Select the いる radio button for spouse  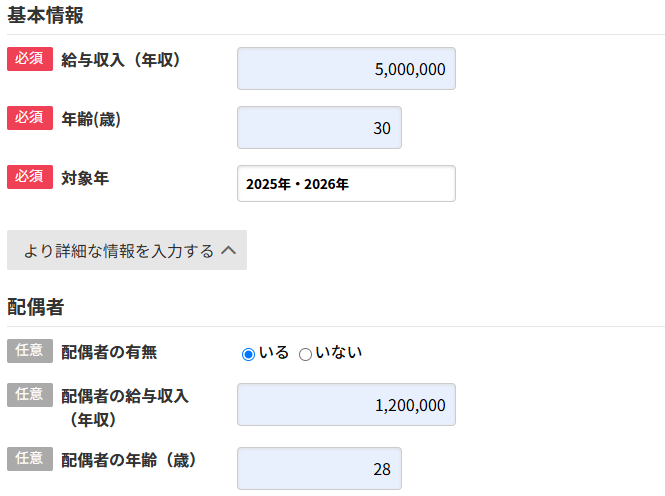(248, 354)
